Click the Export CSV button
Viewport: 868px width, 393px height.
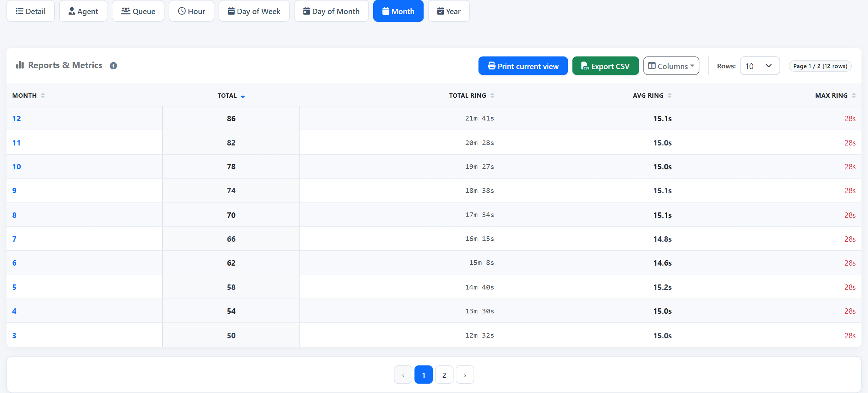coord(605,66)
